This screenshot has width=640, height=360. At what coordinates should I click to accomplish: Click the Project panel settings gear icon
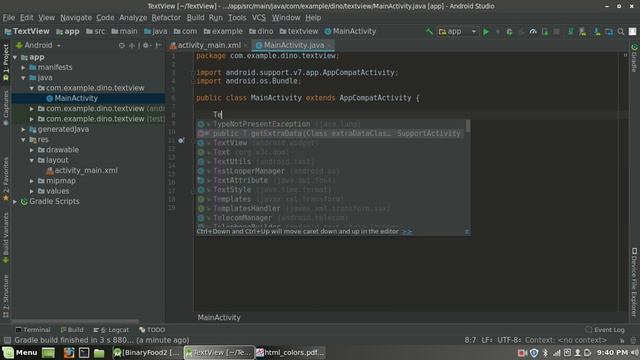click(x=146, y=45)
